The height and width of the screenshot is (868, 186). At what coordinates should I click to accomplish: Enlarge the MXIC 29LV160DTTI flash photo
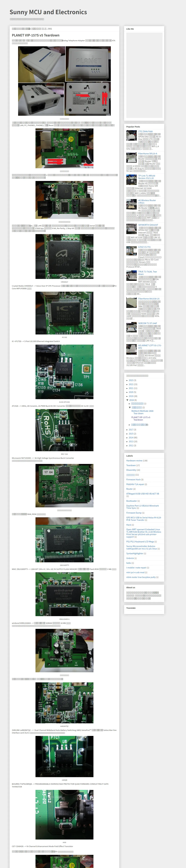coord(64,540)
